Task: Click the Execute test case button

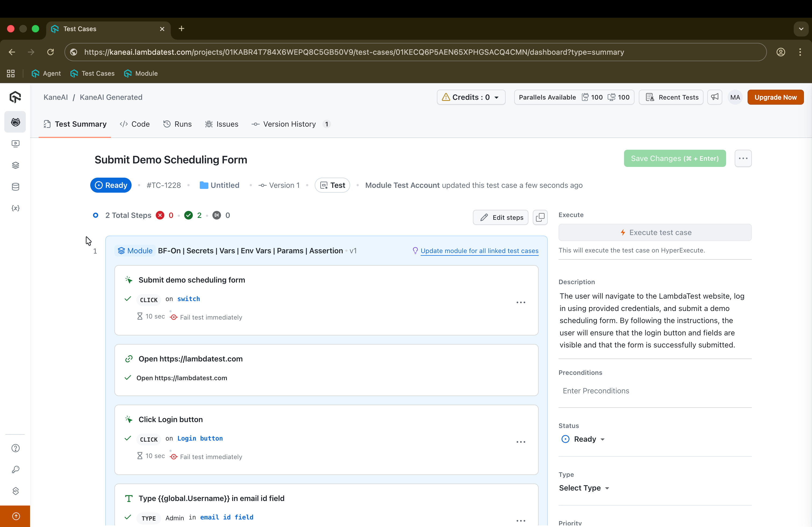Action: pos(655,232)
